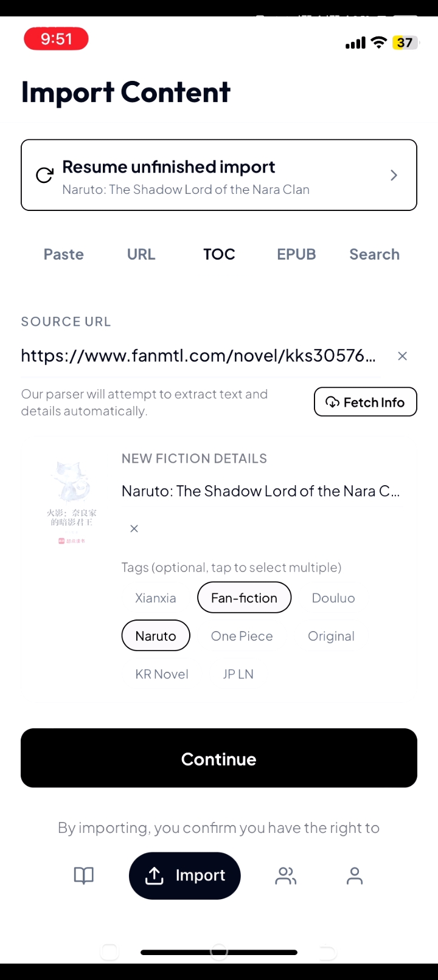This screenshot has width=438, height=980.
Task: Deselect the Fan-fiction tag
Action: (245, 598)
